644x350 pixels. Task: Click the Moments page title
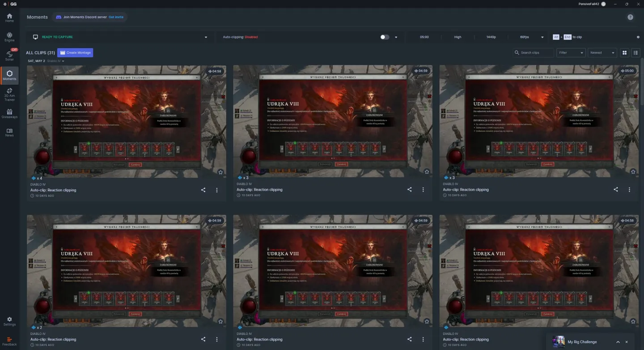pos(37,17)
